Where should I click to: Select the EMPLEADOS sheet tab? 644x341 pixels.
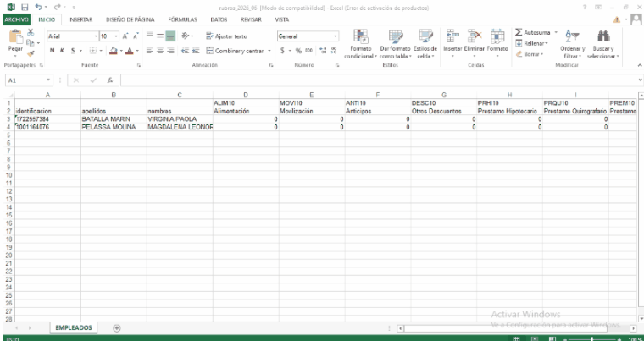74,327
